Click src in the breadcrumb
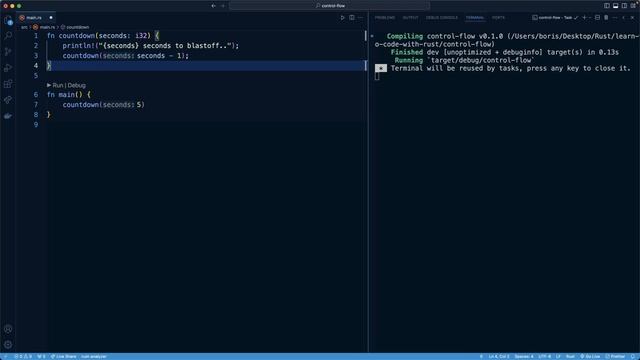640x360 pixels. (x=24, y=27)
